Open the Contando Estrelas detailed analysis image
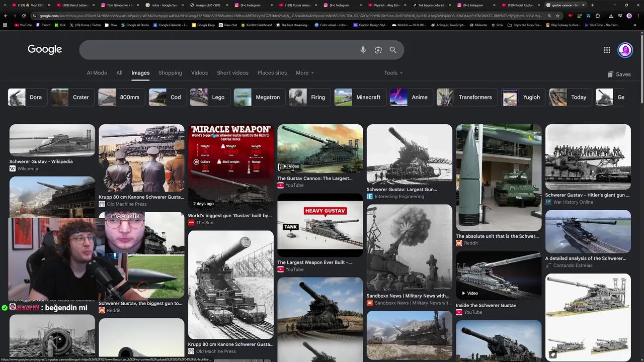Viewport: 644px width, 362px height. (x=588, y=231)
